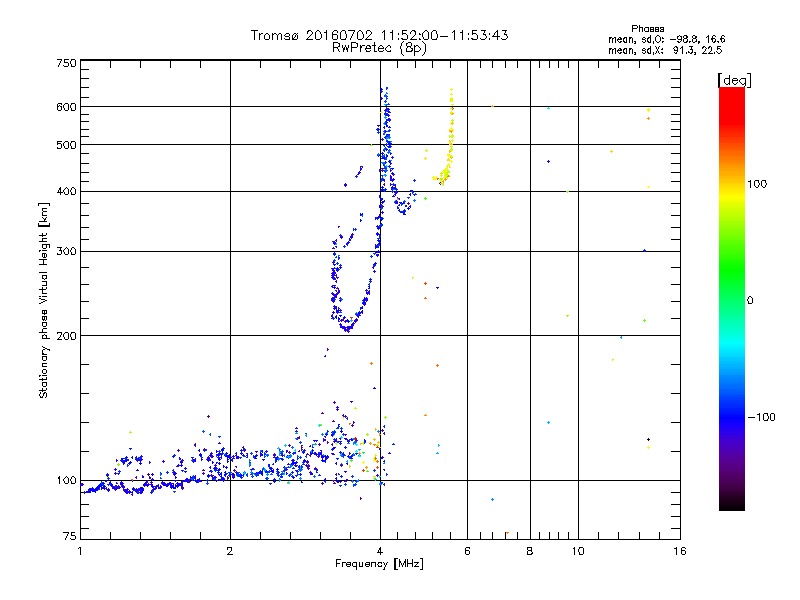Click the 'Phases' header label

point(647,29)
